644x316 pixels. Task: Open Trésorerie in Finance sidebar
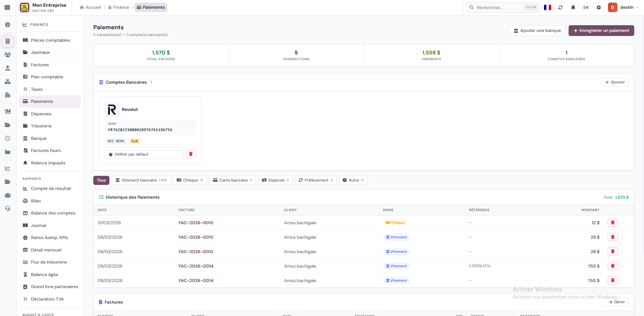click(x=41, y=126)
